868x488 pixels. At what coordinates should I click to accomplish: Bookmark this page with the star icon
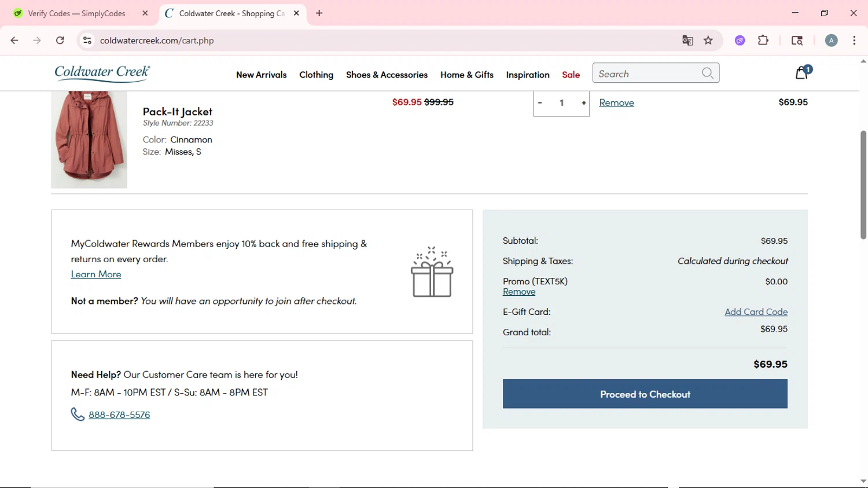(x=708, y=41)
